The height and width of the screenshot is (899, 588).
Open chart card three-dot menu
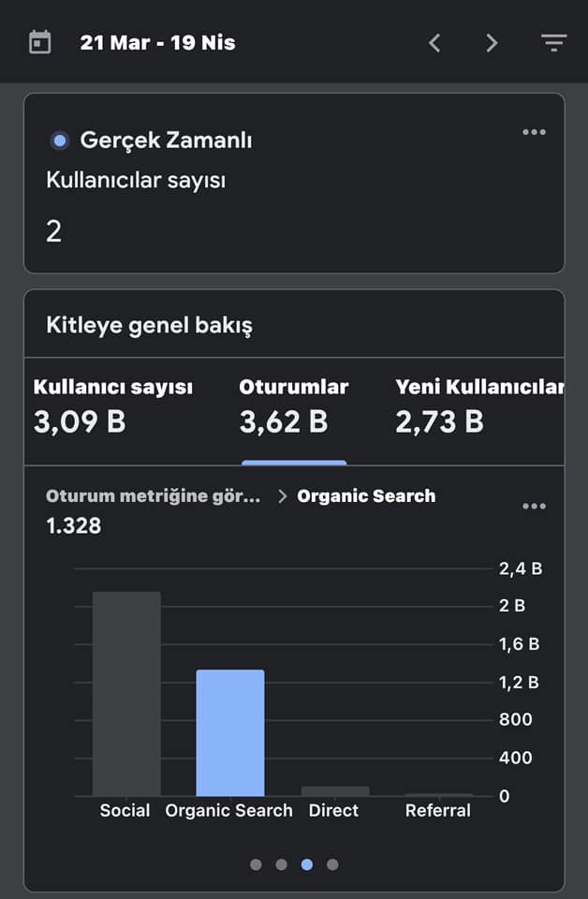534,507
